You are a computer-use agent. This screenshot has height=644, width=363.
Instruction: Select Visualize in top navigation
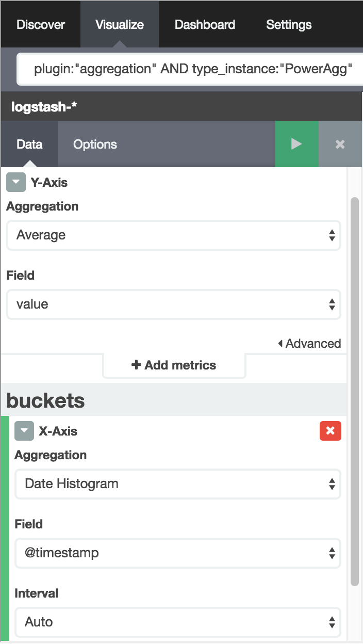click(x=120, y=24)
